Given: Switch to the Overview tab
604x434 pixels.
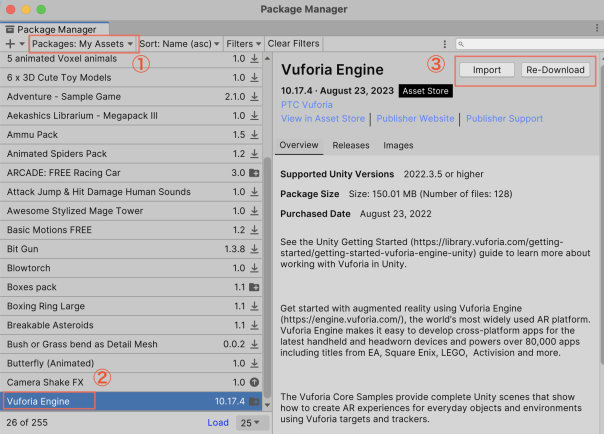Looking at the screenshot, I should click(299, 145).
